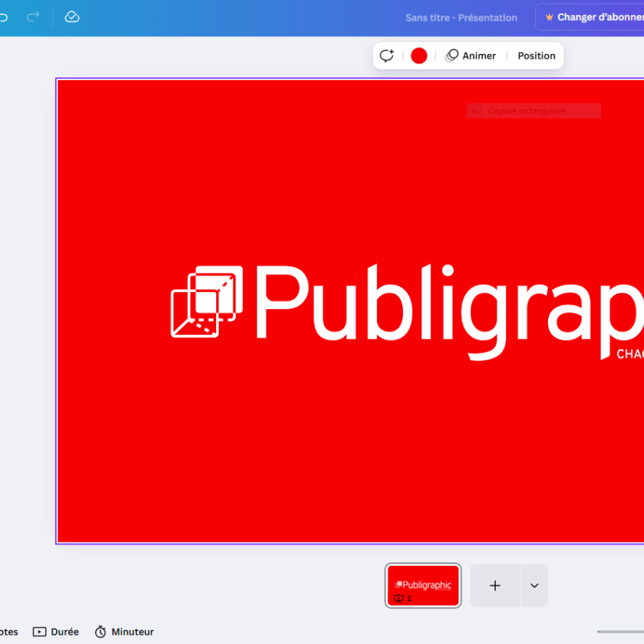Click the Changer d'abonnement button
The width and height of the screenshot is (644, 644).
point(594,17)
